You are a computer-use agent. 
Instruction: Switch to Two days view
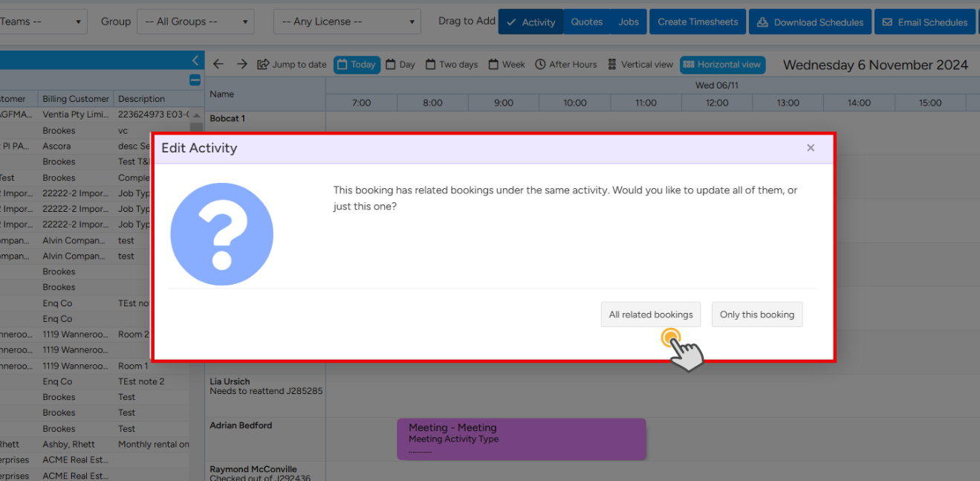[x=452, y=65]
